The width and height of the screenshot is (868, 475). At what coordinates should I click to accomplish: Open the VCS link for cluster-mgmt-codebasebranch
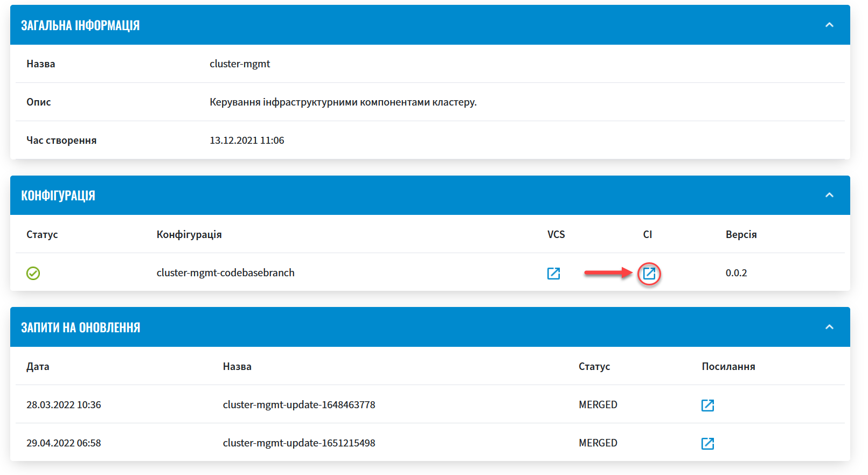(x=553, y=273)
